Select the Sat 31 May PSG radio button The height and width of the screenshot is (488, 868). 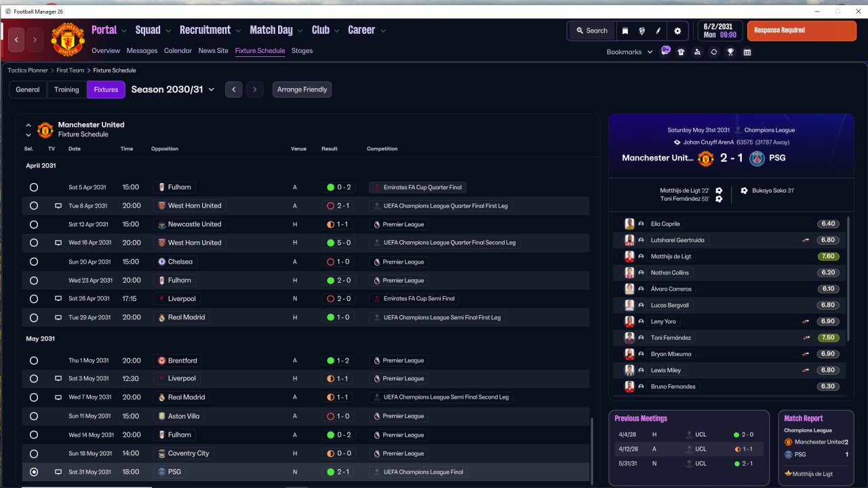[x=34, y=472]
